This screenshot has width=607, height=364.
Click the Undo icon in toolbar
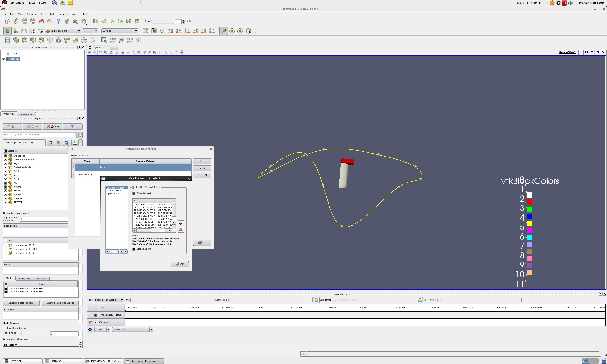click(x=42, y=22)
